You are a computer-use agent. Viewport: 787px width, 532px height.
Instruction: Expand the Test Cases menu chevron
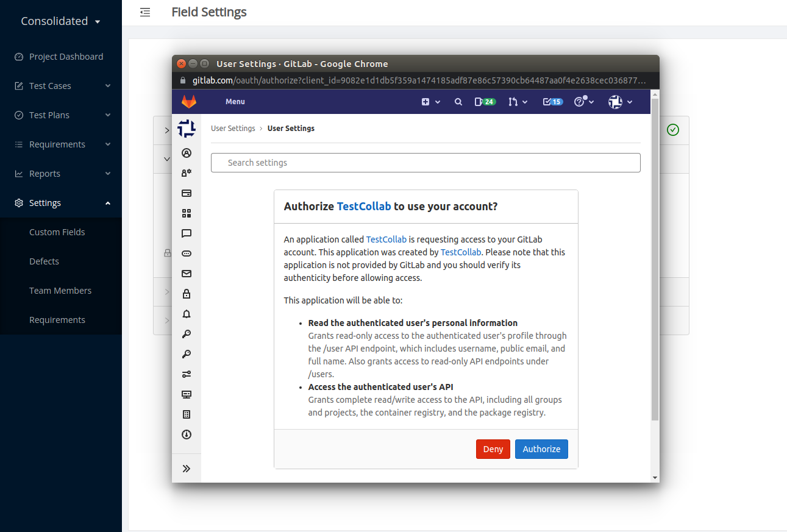pos(108,86)
